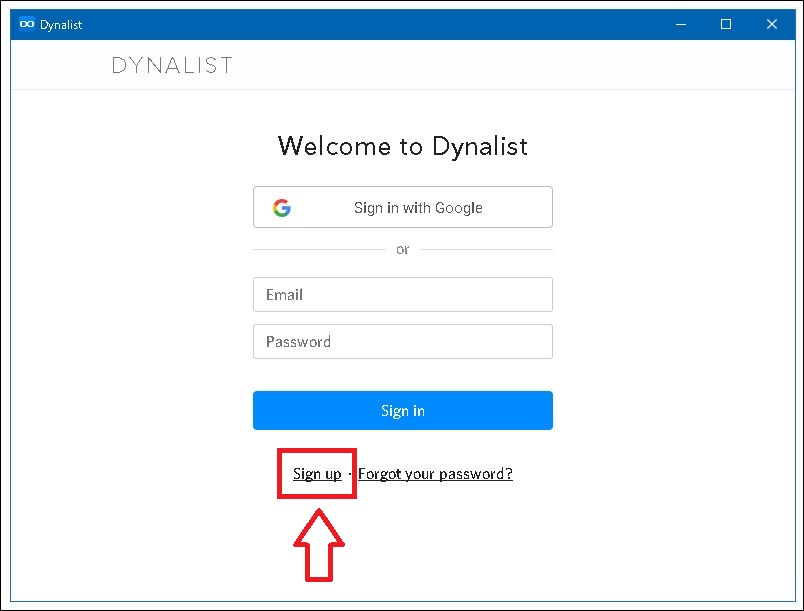Sign in with Google button
Screen dimensions: 804x611
[403, 207]
